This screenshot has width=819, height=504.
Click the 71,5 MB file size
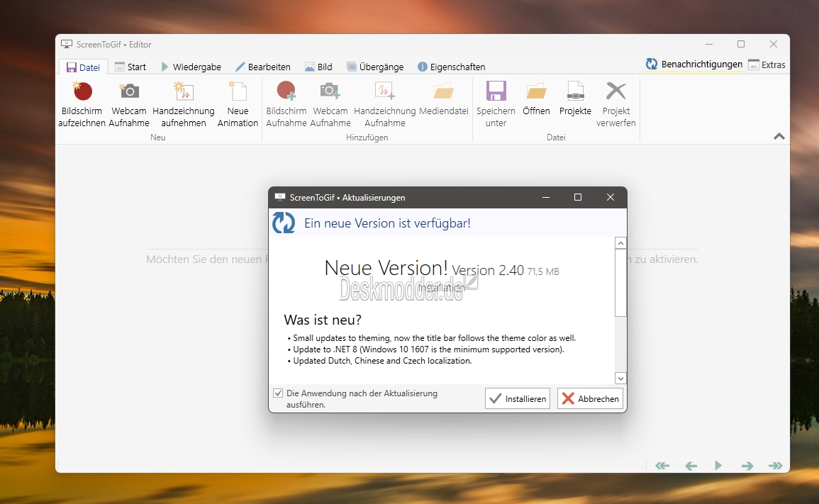point(543,271)
